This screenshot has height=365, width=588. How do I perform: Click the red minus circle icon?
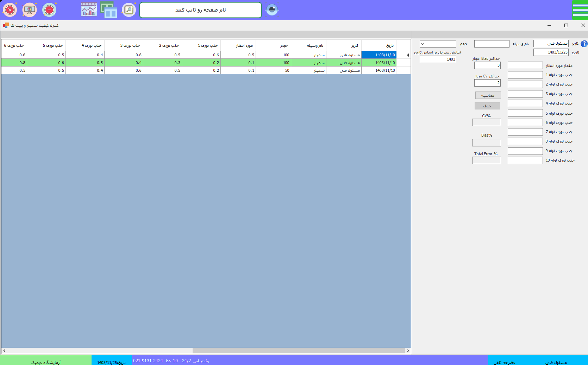[x=49, y=10]
